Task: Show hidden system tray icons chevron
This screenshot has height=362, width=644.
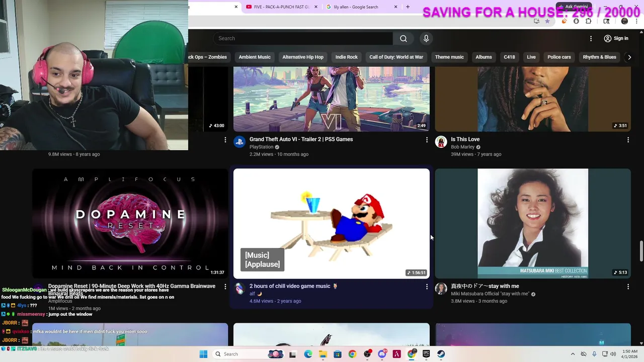Action: [573, 354]
